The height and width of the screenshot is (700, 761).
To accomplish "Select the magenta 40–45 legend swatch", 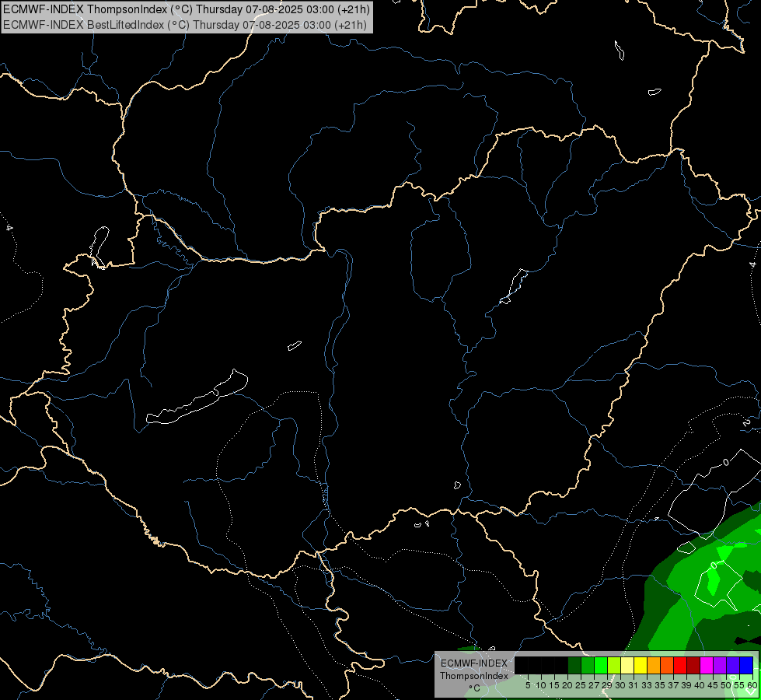I will point(707,665).
